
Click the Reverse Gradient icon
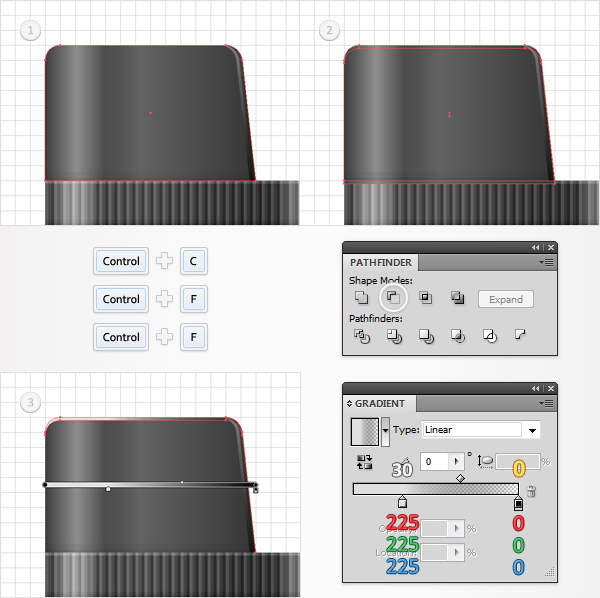(364, 462)
